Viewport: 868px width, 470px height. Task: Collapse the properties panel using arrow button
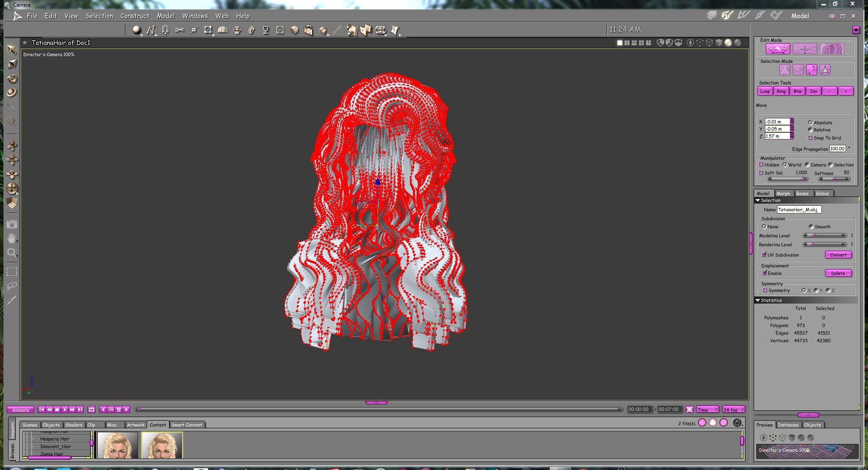[x=856, y=30]
